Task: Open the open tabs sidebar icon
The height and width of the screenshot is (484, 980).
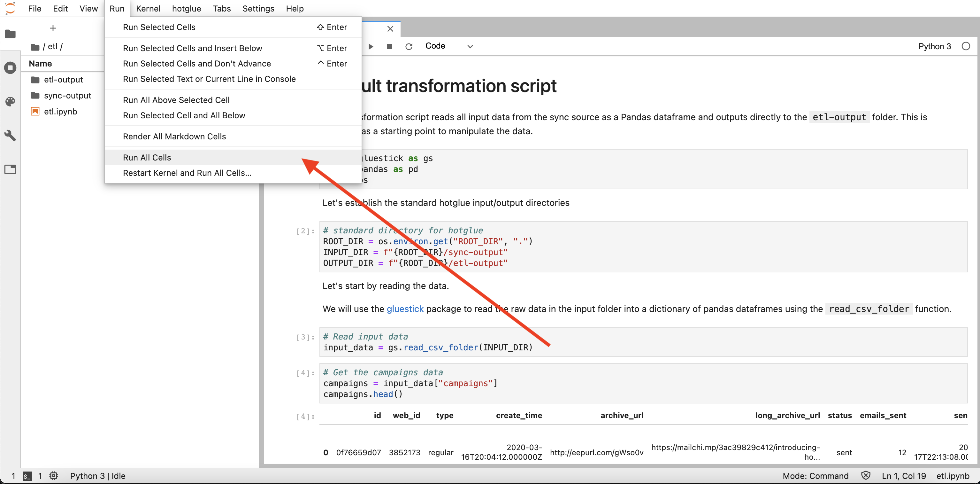Action: point(10,169)
